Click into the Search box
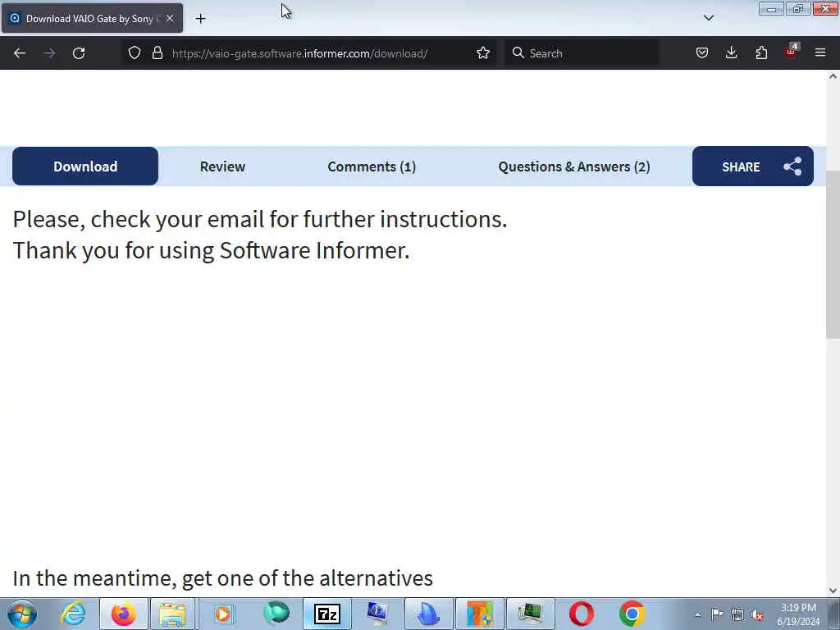Image resolution: width=840 pixels, height=630 pixels. tap(582, 53)
